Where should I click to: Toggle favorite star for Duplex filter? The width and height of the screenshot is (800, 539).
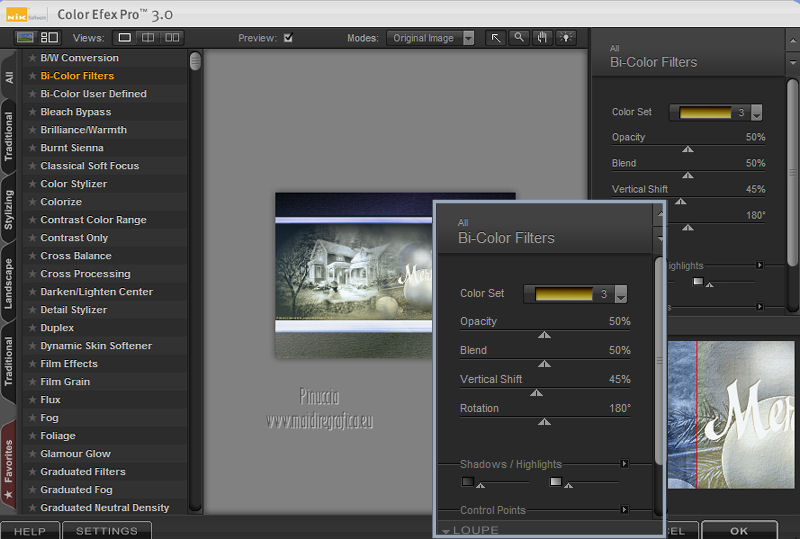coord(32,328)
